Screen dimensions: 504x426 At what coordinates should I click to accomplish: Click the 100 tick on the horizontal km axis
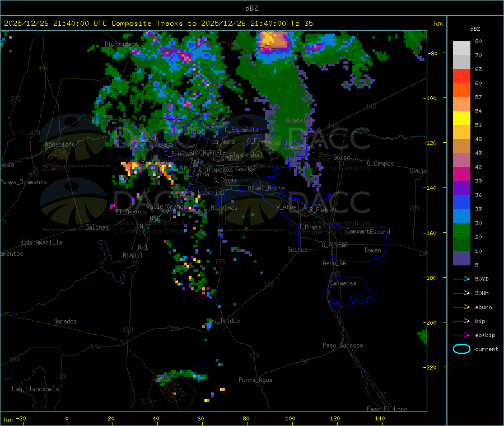(x=290, y=418)
